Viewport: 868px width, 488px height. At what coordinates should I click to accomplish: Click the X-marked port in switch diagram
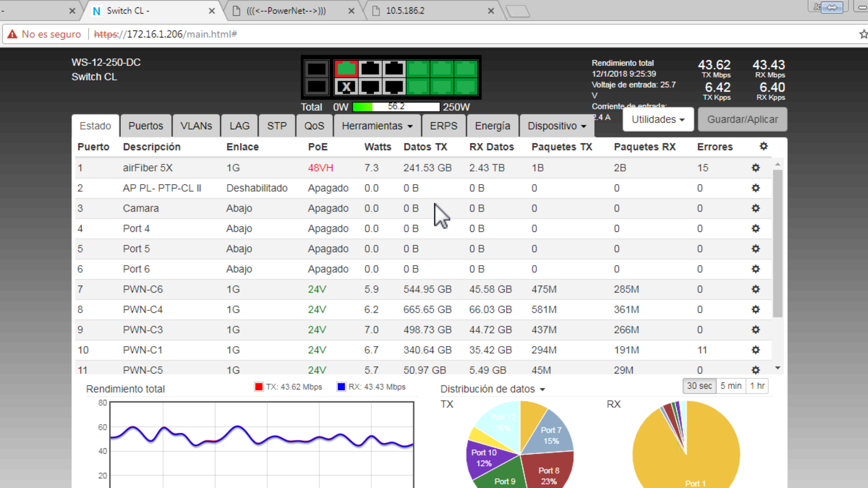(346, 87)
